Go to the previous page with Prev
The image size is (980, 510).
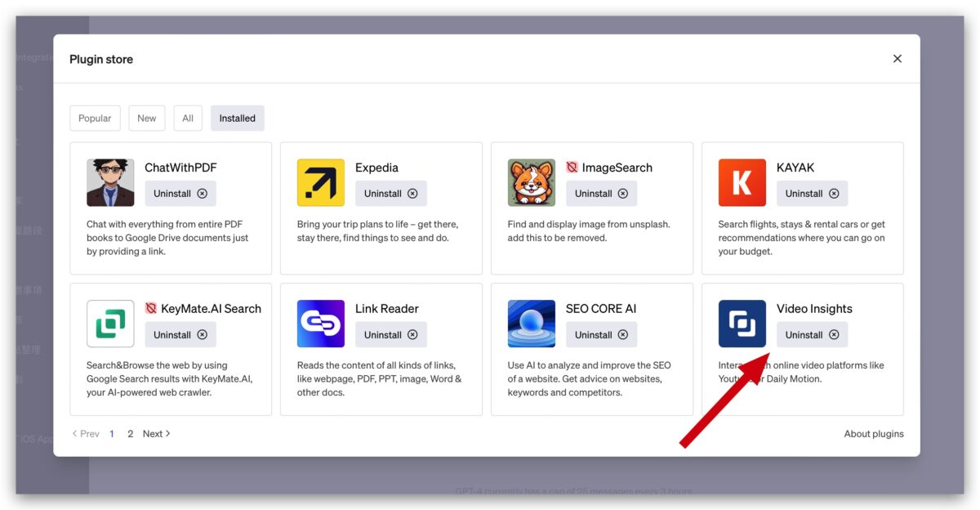coord(86,434)
